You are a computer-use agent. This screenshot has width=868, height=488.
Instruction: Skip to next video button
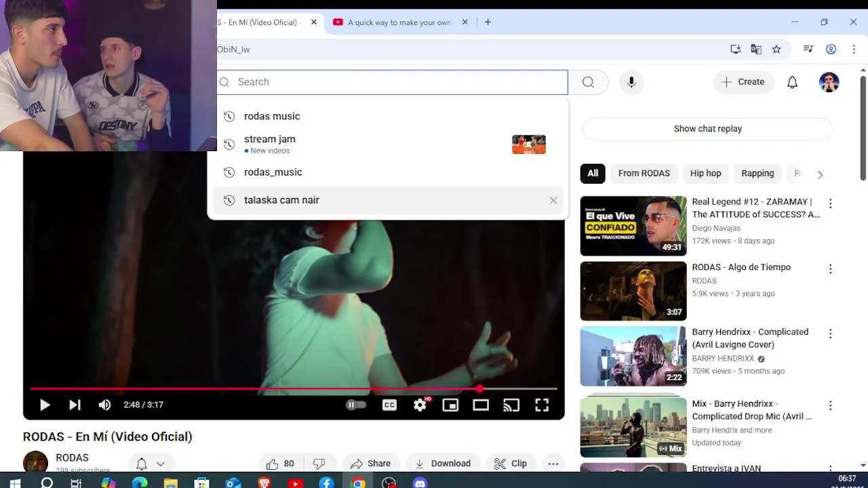tap(75, 405)
